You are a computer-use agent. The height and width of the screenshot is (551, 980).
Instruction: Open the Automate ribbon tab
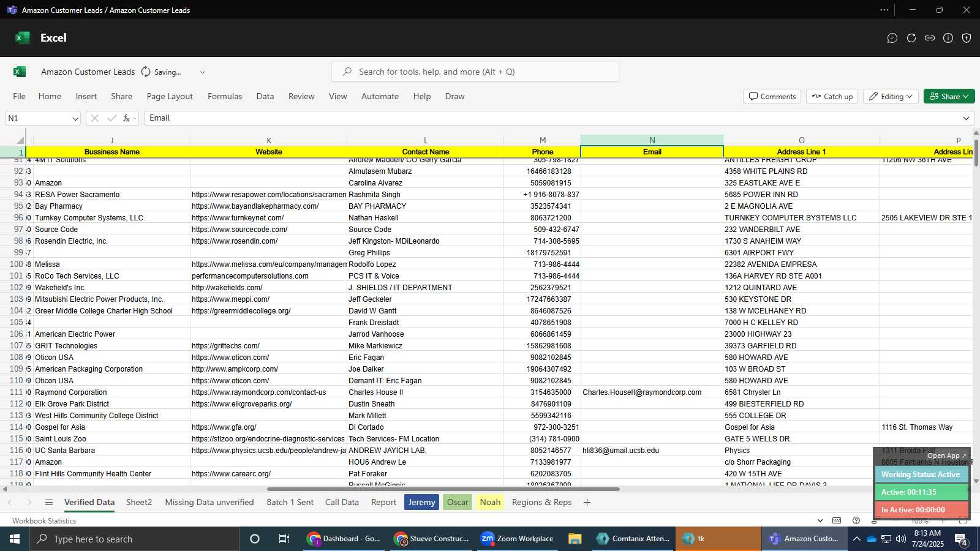tap(380, 96)
